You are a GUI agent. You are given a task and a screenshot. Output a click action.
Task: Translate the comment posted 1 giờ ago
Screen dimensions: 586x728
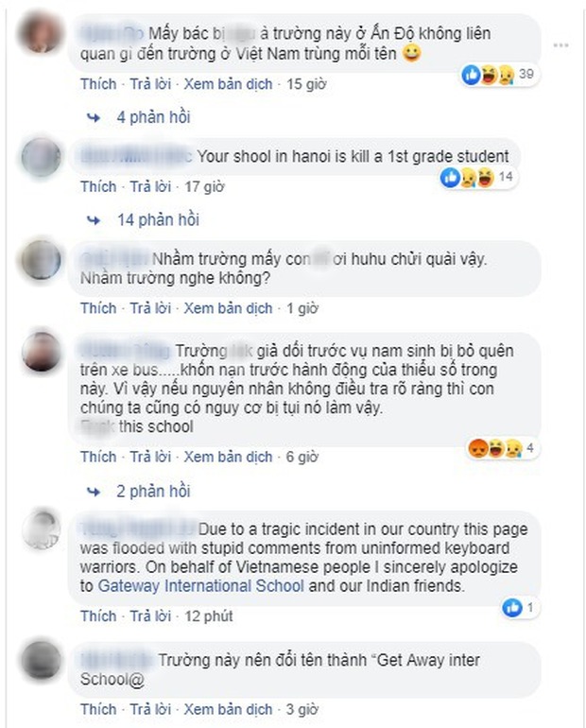click(x=228, y=308)
